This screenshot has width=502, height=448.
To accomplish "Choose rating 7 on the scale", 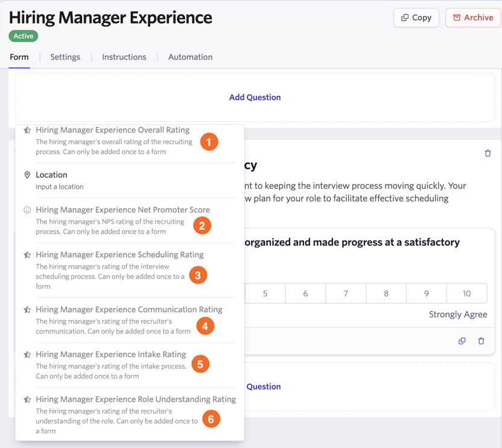I will (x=346, y=294).
